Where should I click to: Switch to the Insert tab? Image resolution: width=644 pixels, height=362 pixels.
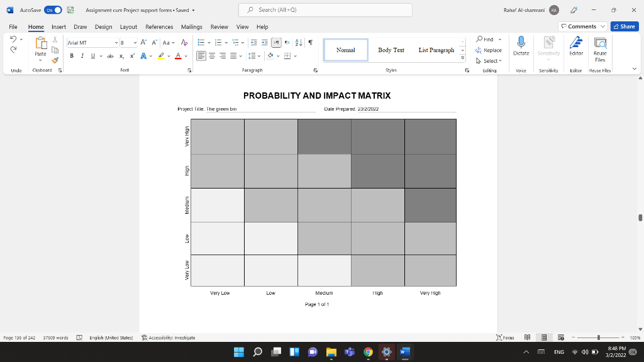pyautogui.click(x=58, y=26)
